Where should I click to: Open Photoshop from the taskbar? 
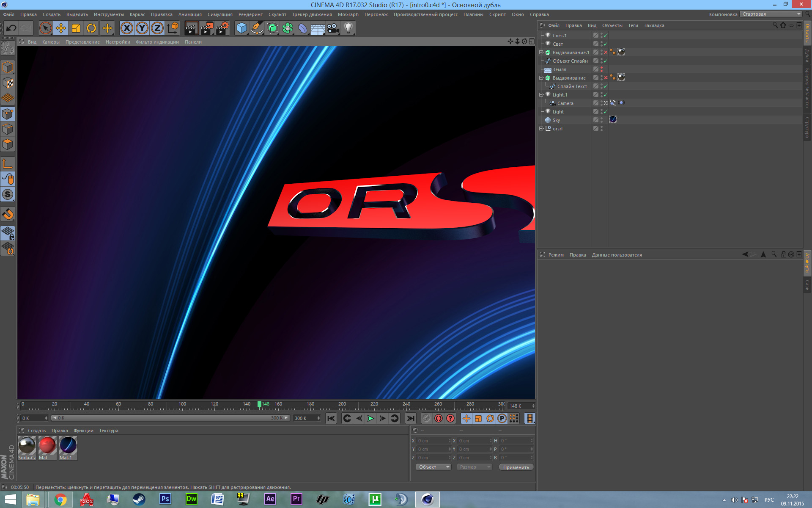coord(165,499)
